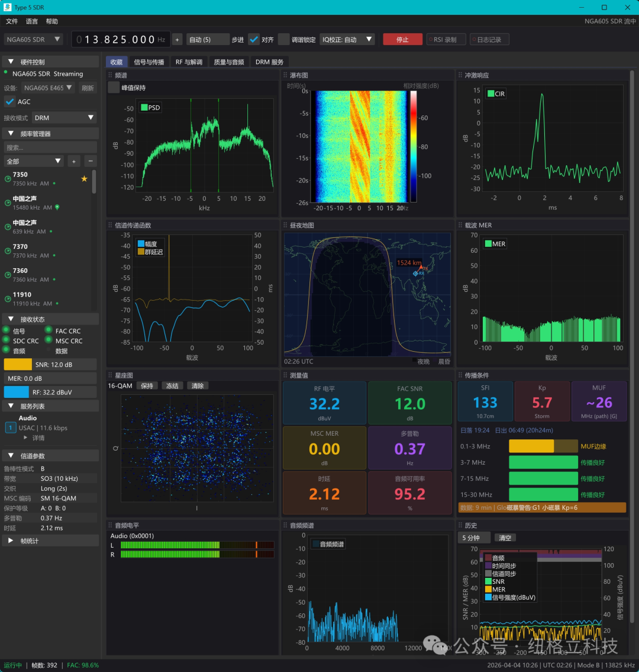The image size is (639, 672).
Task: Open the 接收模式 DRM dropdown
Action: coord(64,118)
